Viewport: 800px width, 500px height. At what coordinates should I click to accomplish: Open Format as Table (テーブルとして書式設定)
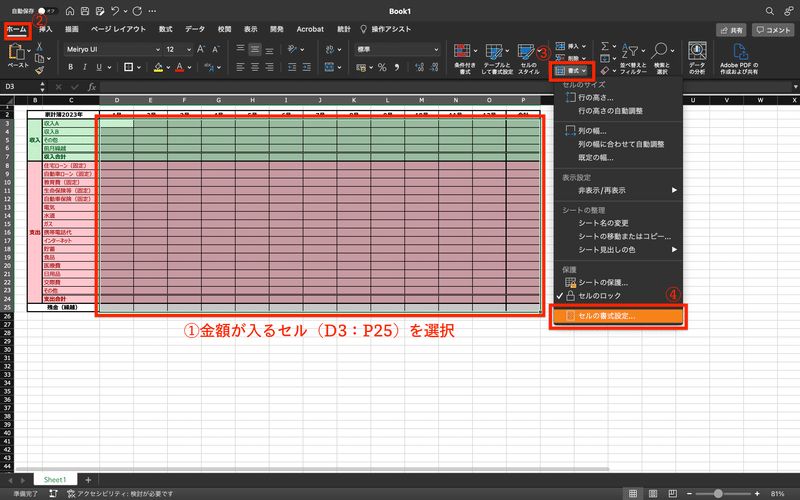click(x=496, y=59)
